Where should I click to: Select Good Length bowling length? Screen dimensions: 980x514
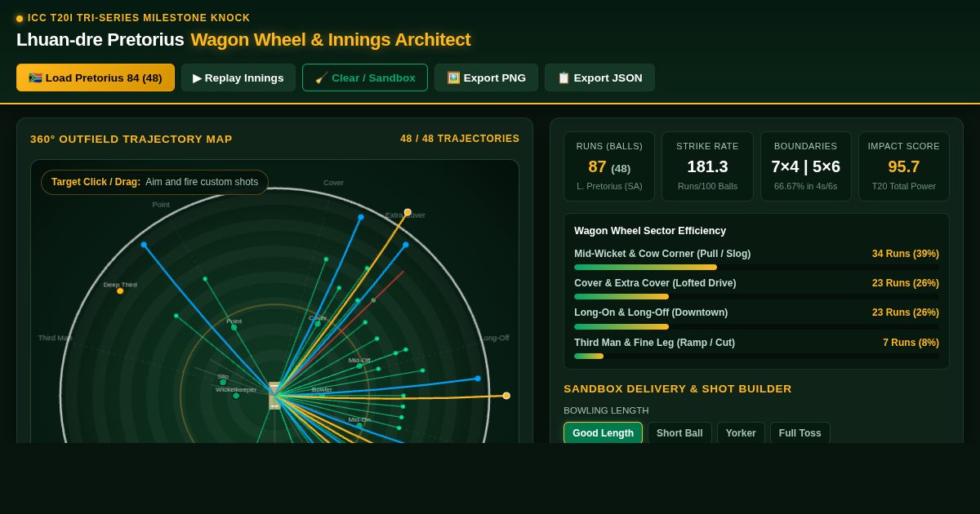[x=603, y=433]
